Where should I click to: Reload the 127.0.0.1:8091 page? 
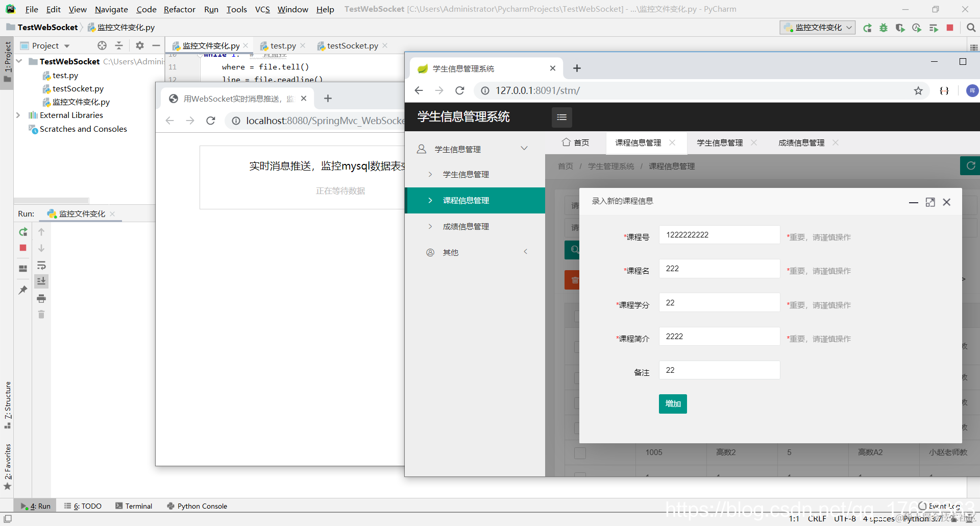[x=460, y=90]
